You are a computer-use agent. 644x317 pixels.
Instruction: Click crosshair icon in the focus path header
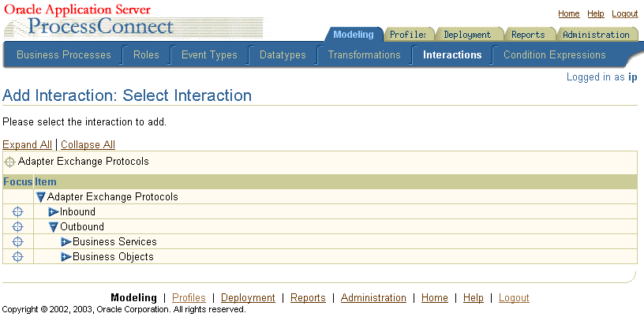click(9, 162)
